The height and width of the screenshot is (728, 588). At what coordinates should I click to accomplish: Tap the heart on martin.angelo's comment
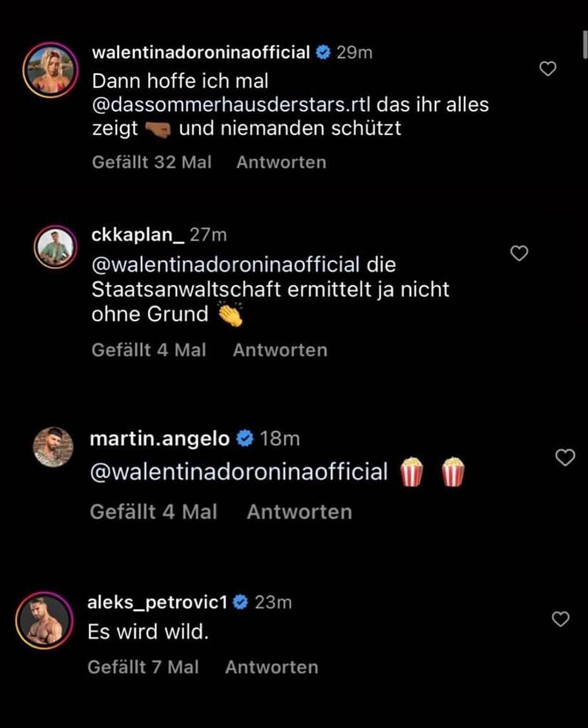(565, 458)
